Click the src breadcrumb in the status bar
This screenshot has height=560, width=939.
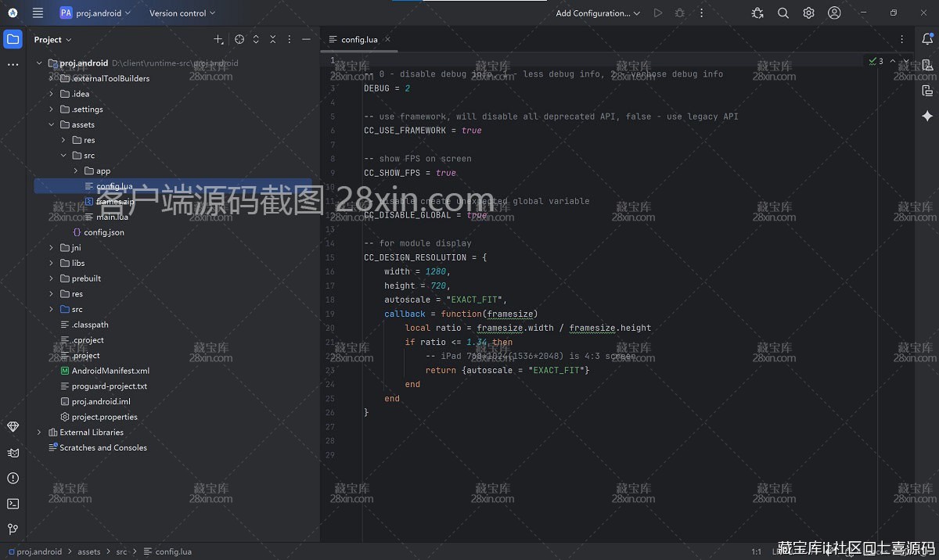tap(122, 551)
